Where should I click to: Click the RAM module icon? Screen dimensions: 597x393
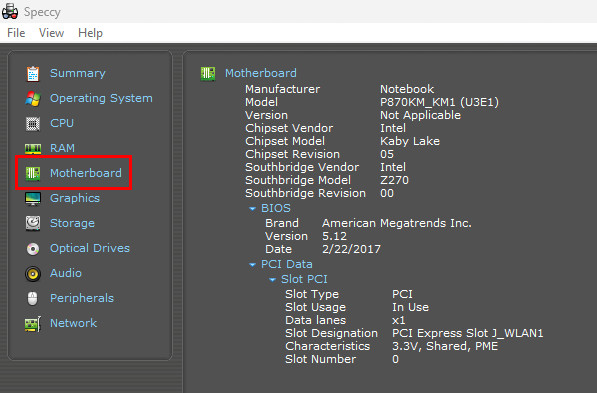33,149
